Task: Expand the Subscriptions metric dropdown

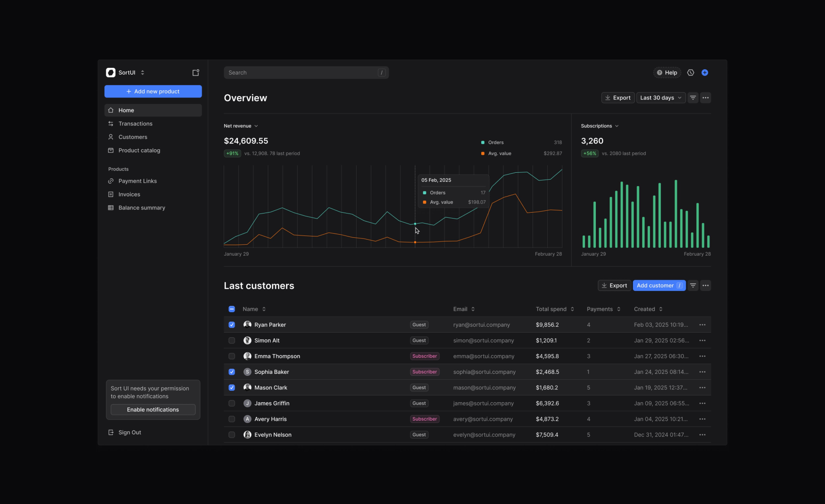Action: (600, 126)
